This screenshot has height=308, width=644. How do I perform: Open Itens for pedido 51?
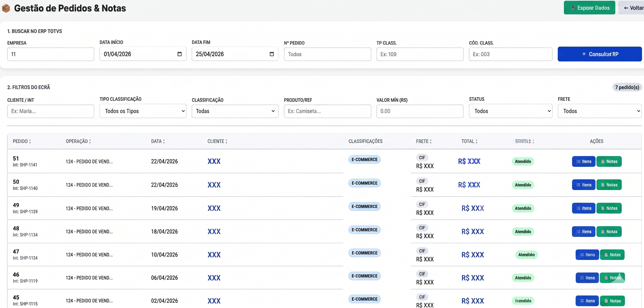584,161
